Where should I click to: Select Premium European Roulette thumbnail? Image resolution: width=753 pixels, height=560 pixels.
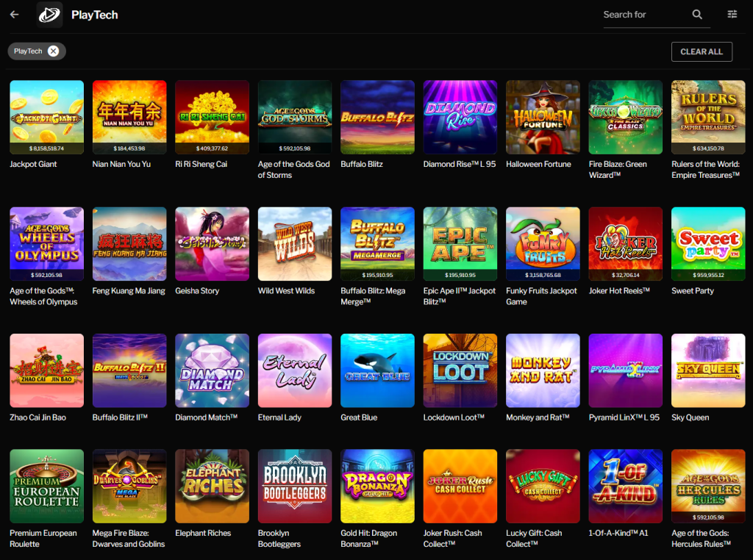click(x=46, y=486)
